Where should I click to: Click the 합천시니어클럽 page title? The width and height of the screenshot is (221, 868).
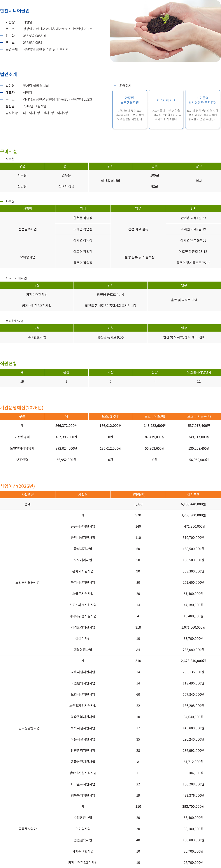[x=15, y=11]
